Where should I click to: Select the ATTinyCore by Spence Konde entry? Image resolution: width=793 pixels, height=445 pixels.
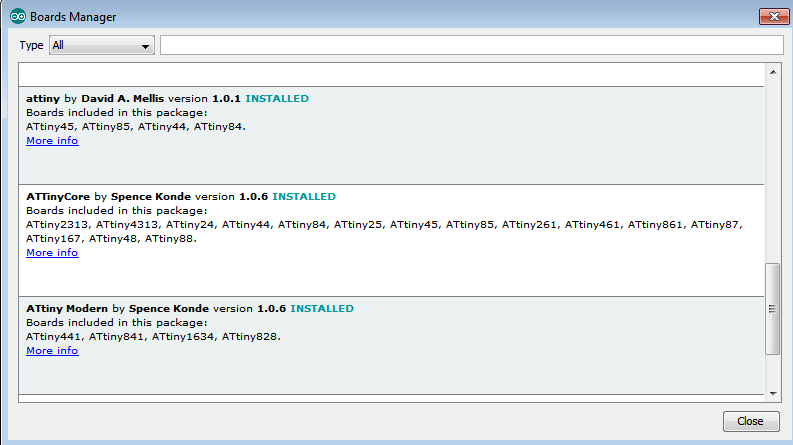391,241
